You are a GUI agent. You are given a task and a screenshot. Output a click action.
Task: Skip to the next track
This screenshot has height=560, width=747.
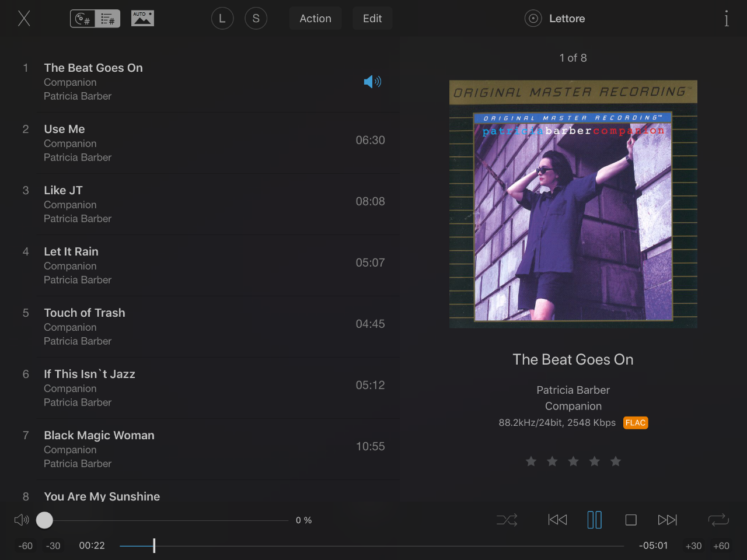(x=668, y=520)
